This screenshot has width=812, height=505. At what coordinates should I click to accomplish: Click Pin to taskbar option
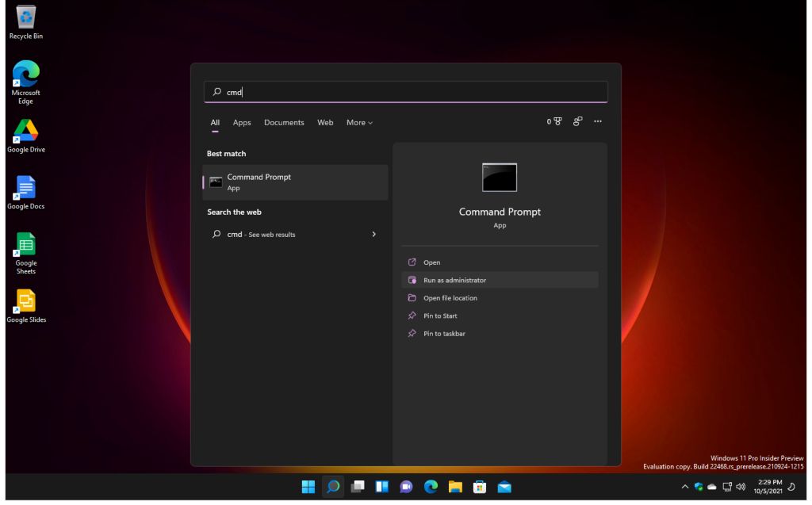click(444, 334)
